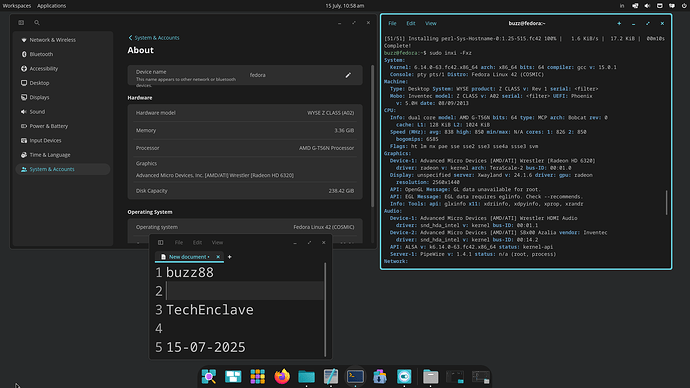
Task: Go back via System & Accounts link
Action: [154, 38]
